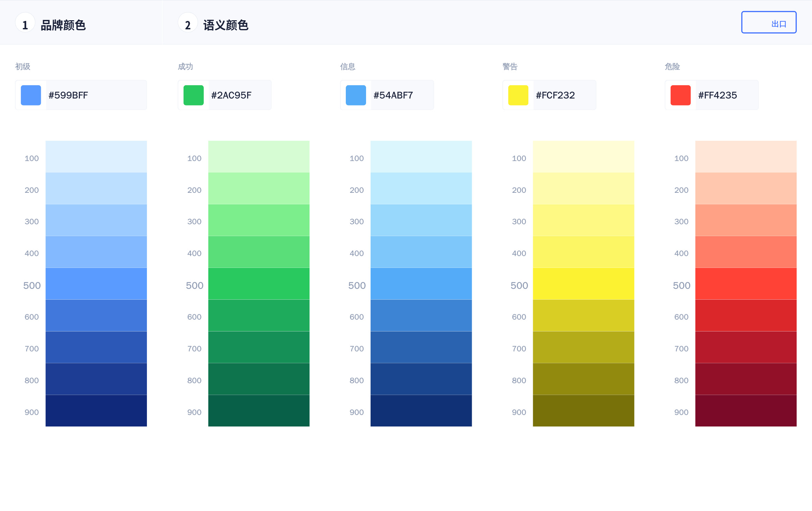Select the primary 800 dark blue shade
Screen dimensions: 812x511
96,379
